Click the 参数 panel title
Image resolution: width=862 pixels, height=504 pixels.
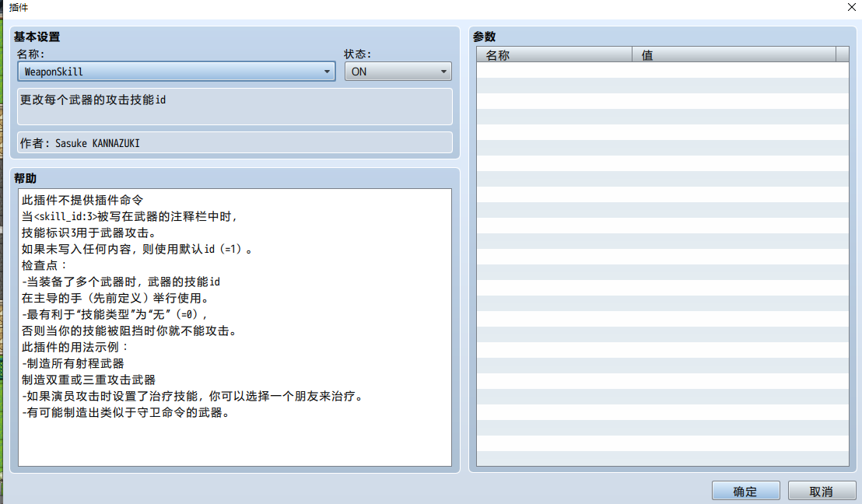[x=485, y=37]
